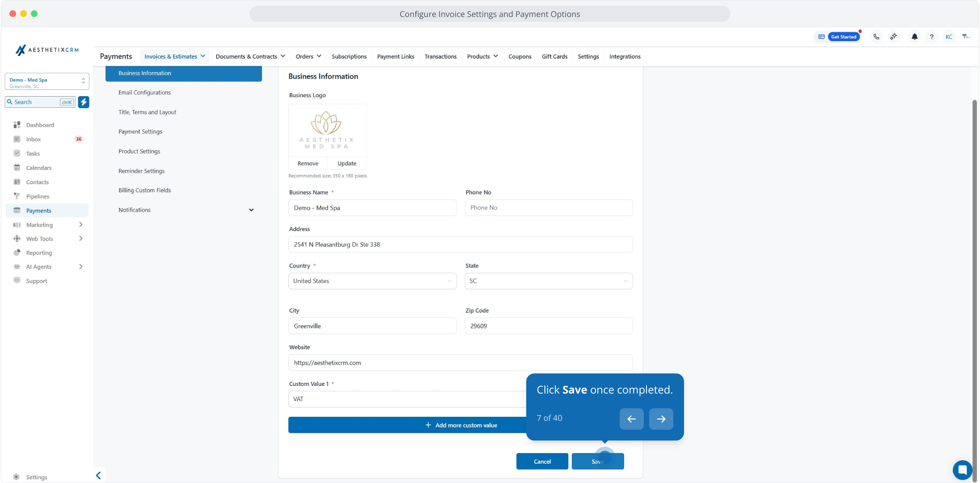
Task: Collapse sidebar with left chevron icon
Action: 98,475
